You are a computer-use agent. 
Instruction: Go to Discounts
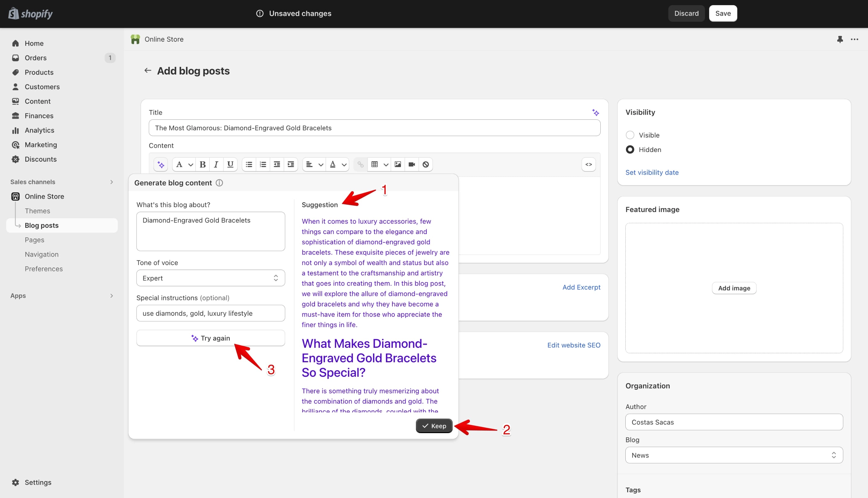(41, 159)
